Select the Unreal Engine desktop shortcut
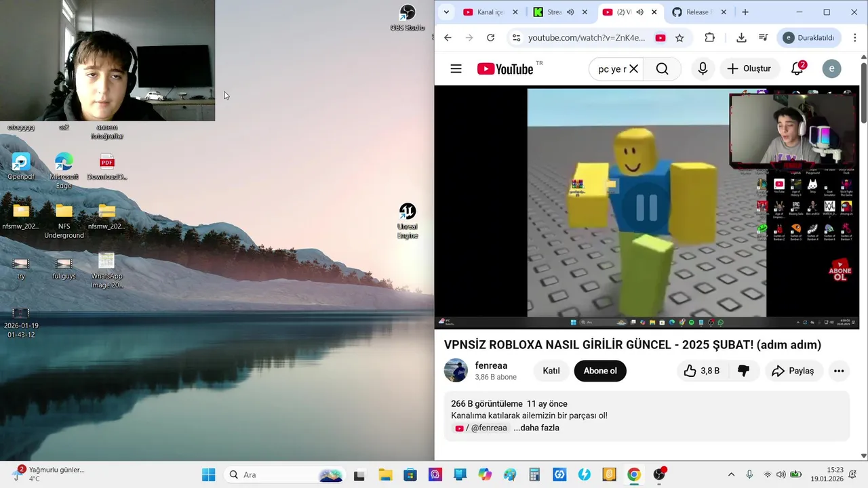This screenshot has height=488, width=868. (407, 221)
